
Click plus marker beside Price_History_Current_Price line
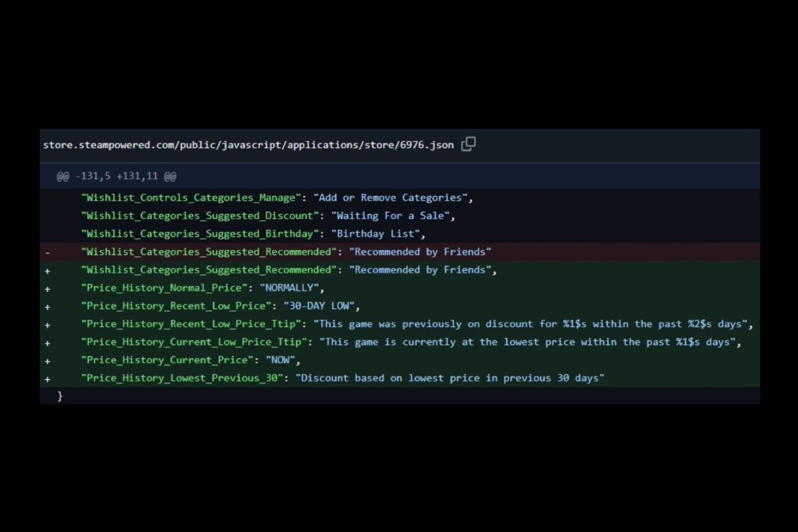coord(47,361)
